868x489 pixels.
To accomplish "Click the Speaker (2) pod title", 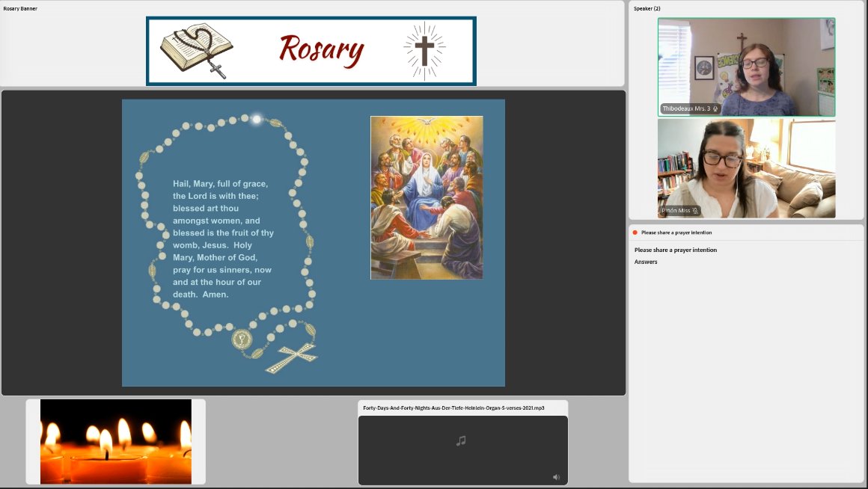I will pyautogui.click(x=647, y=8).
